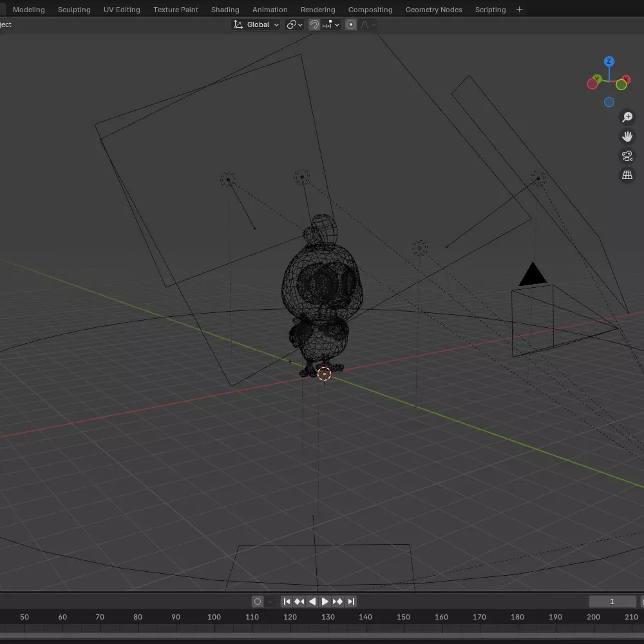Click the negative Z circle on gizmo
This screenshot has width=644, height=644.
pyautogui.click(x=609, y=102)
